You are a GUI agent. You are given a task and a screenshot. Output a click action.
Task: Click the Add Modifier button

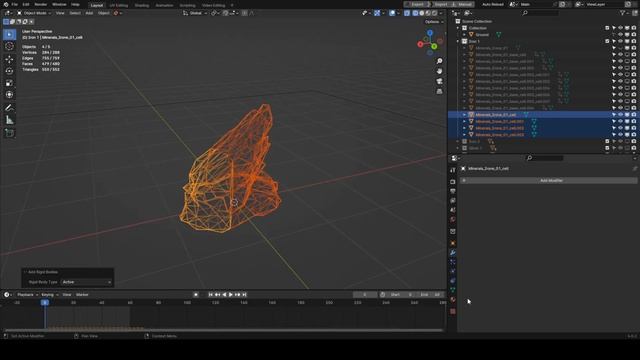(549, 180)
